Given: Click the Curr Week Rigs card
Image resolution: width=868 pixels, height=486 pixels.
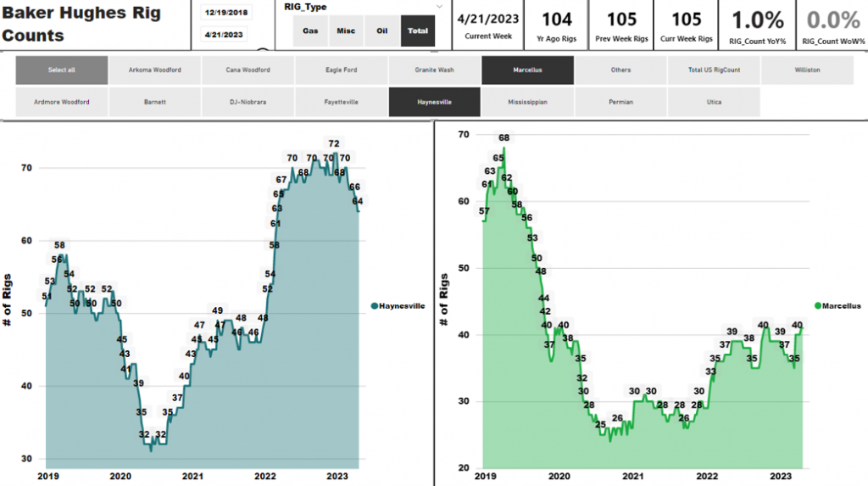Looking at the screenshot, I should [687, 25].
